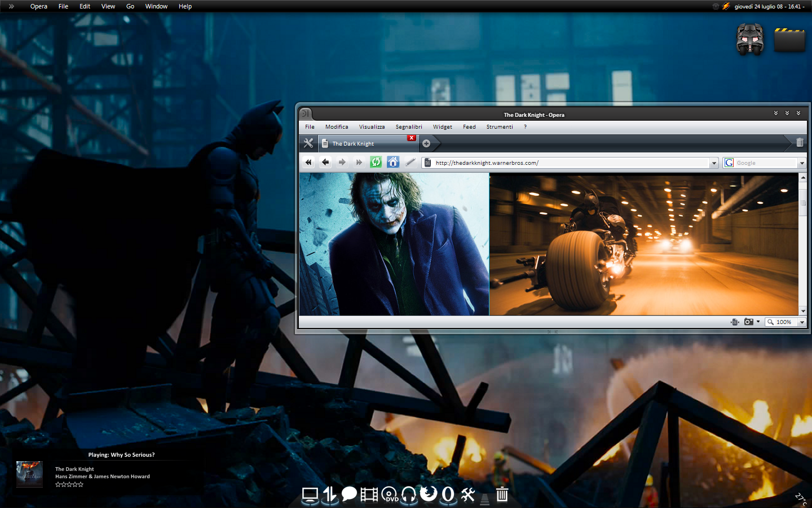Click the vertical scrollbar thumb
The image size is (812, 508).
(802, 202)
